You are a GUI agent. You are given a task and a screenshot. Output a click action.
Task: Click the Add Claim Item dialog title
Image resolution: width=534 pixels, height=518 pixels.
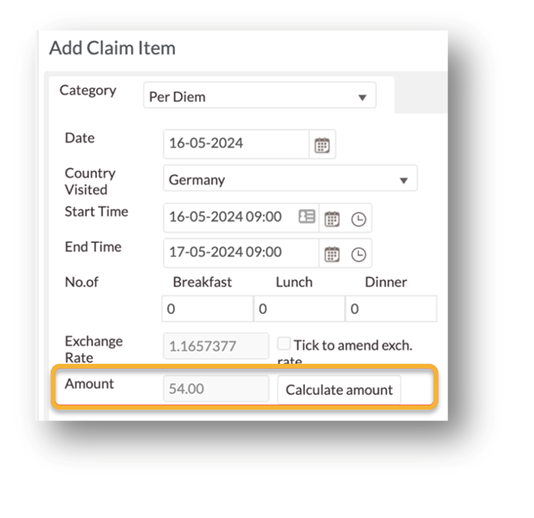click(112, 48)
